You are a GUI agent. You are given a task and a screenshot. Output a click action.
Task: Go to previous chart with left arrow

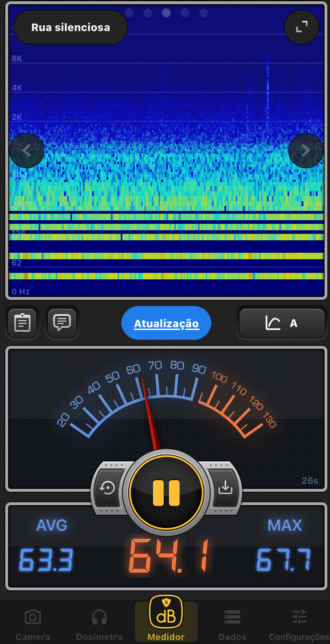(x=27, y=151)
